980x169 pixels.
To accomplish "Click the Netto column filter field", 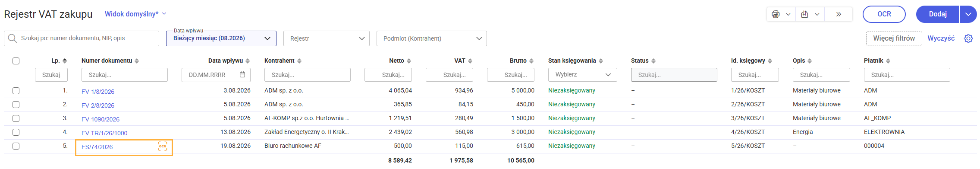I will (x=388, y=75).
